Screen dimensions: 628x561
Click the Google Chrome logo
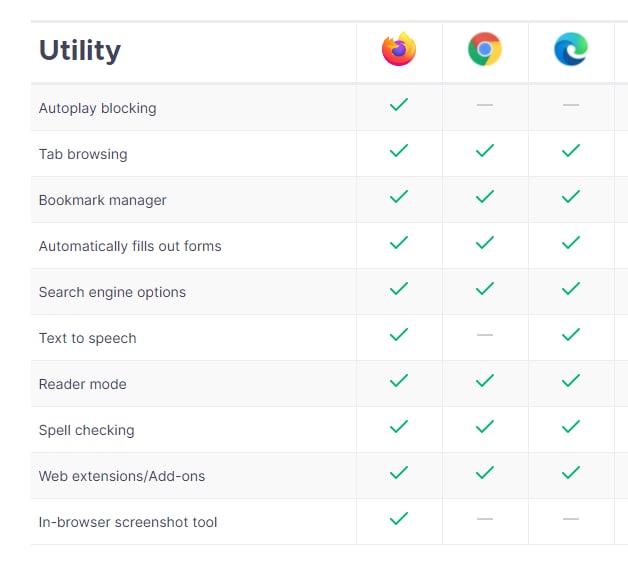tap(485, 49)
